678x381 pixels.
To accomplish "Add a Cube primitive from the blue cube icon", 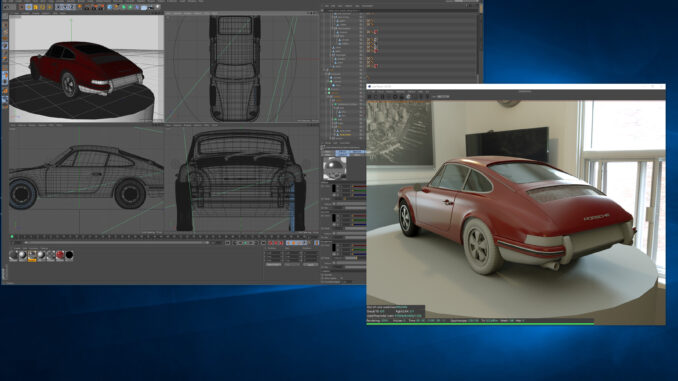I will click(x=109, y=7).
